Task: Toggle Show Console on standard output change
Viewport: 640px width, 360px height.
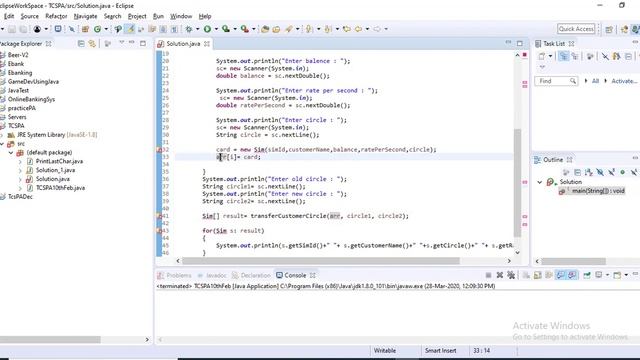Action: coord(561,276)
